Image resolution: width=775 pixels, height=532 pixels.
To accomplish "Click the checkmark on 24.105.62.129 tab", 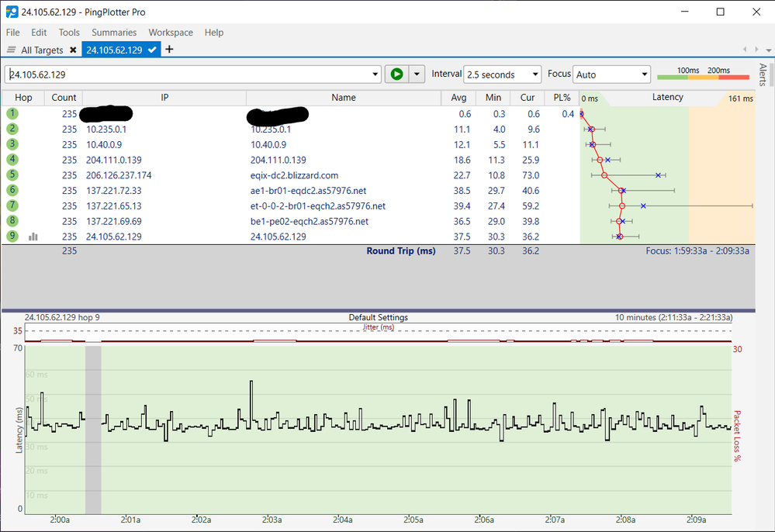I will coord(153,50).
